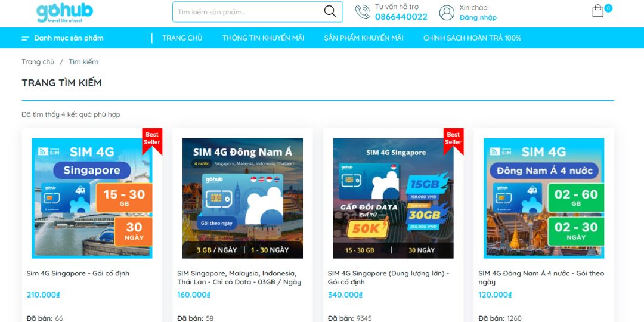Click the 160.000đ price
This screenshot has height=322, width=644.
pos(194,295)
